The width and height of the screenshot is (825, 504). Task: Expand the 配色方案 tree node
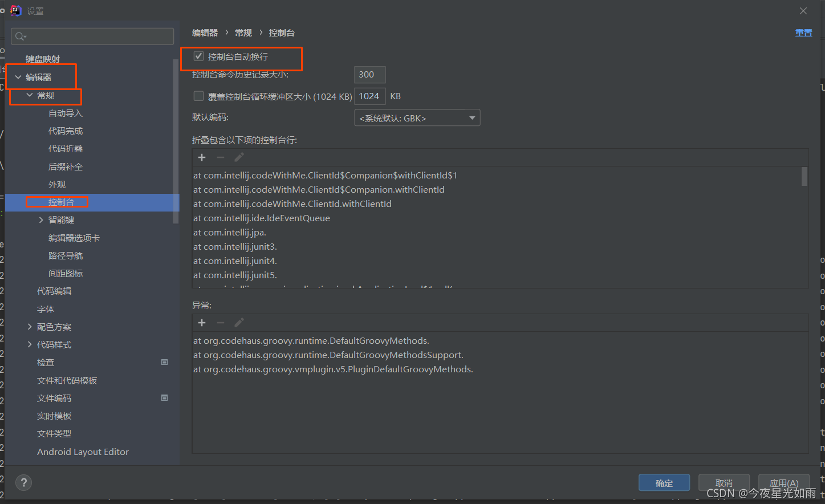click(x=30, y=327)
